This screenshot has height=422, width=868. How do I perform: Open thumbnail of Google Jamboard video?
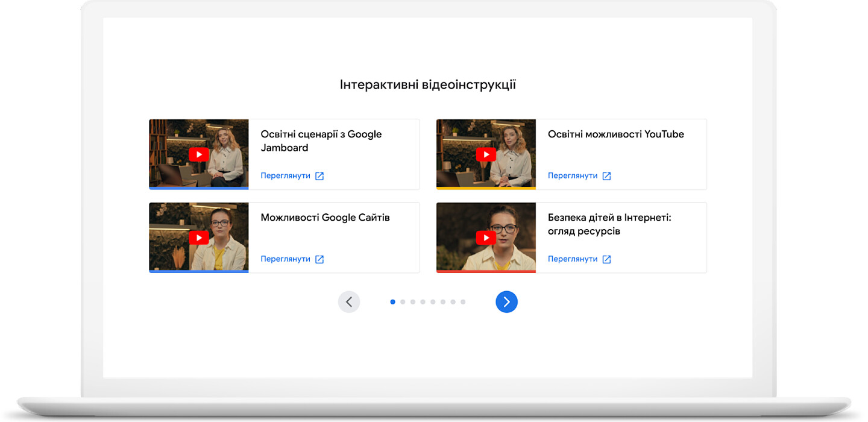(x=199, y=154)
